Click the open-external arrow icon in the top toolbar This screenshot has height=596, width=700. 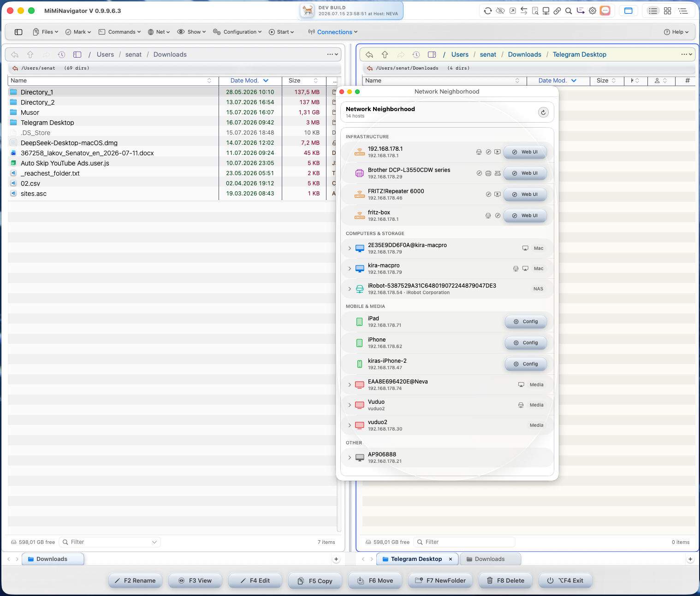(512, 11)
